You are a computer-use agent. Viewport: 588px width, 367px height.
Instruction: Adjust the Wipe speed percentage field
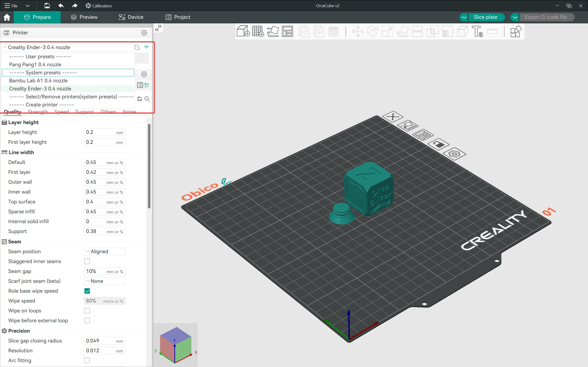point(91,301)
